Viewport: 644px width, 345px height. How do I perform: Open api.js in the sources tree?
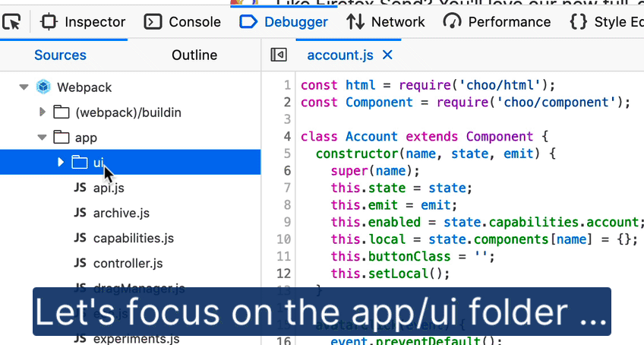coord(109,188)
